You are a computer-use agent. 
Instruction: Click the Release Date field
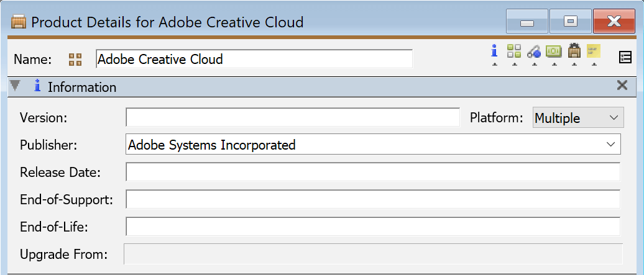(x=373, y=172)
